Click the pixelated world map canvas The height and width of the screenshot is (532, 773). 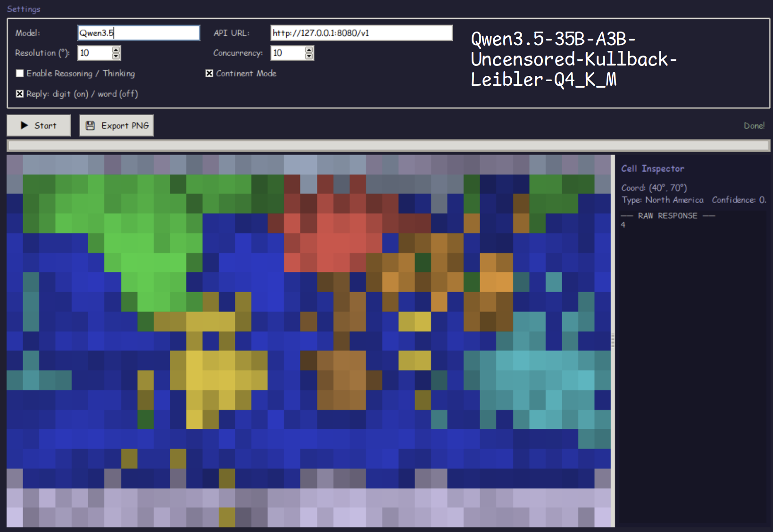tap(309, 341)
